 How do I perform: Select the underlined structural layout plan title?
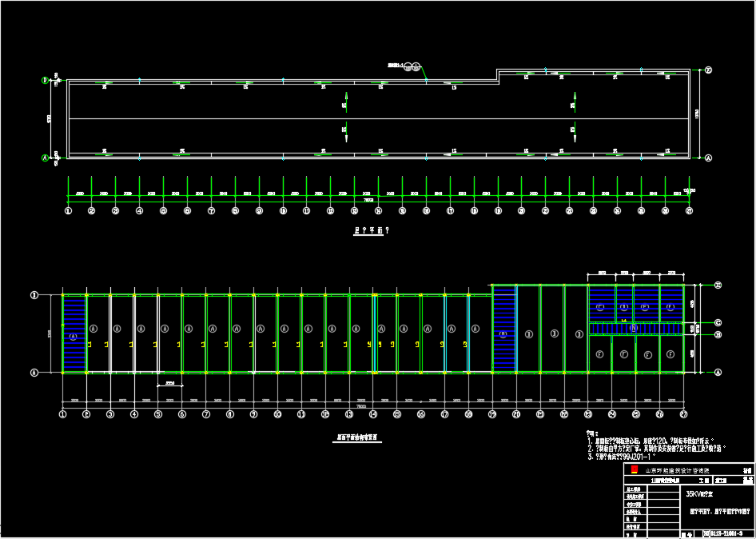[x=357, y=438]
